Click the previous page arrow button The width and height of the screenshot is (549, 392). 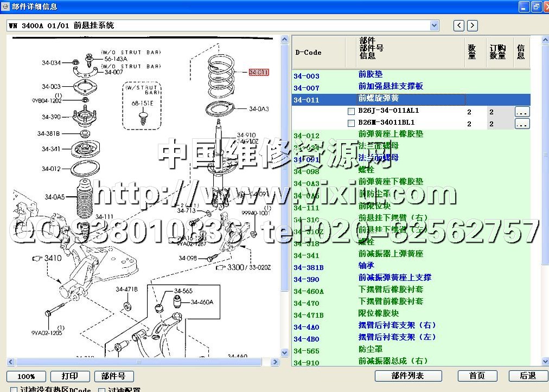tap(459, 25)
